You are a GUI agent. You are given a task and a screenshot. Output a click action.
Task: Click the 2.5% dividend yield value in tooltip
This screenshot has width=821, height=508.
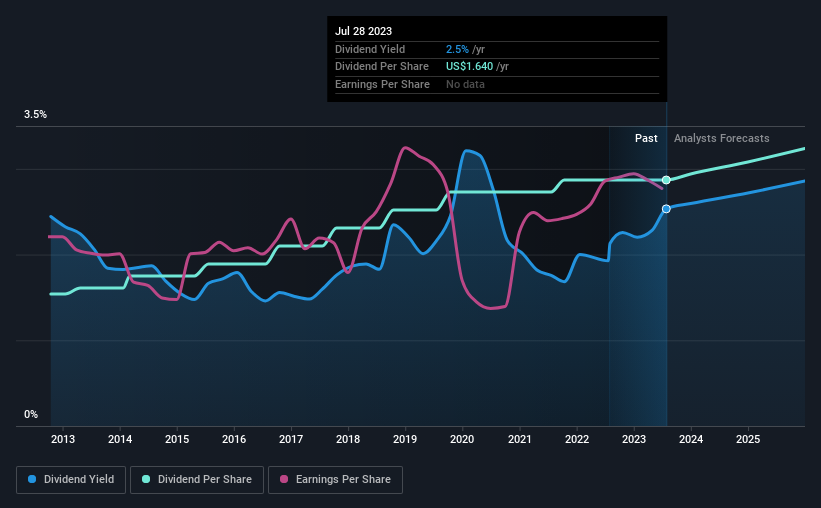(457, 49)
